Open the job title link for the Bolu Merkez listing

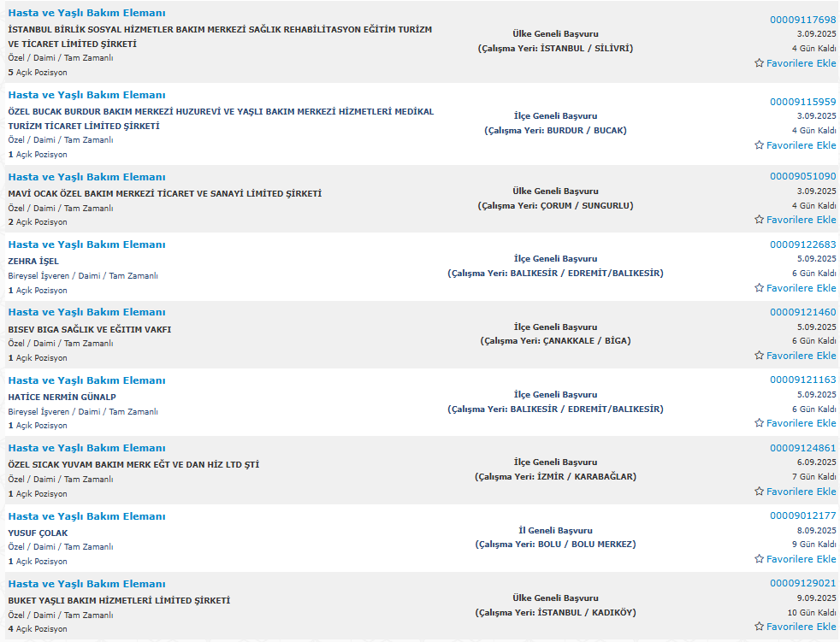tap(86, 516)
